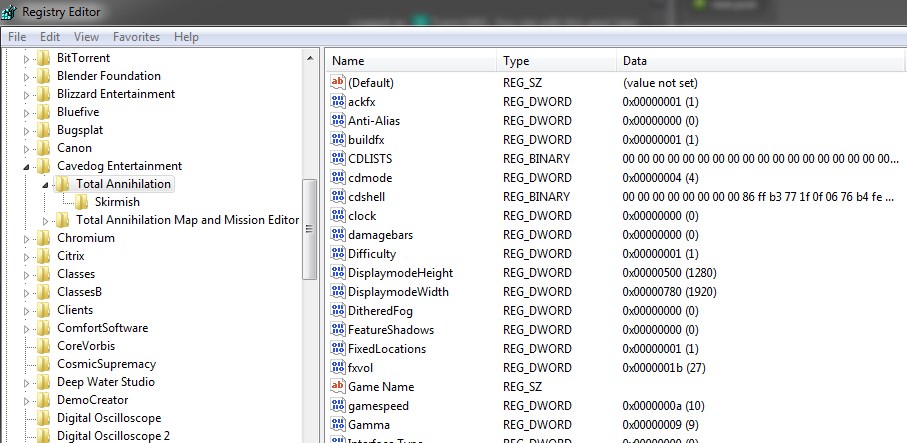Click the damagebars value icon
Screen dimensions: 907x443
[337, 234]
